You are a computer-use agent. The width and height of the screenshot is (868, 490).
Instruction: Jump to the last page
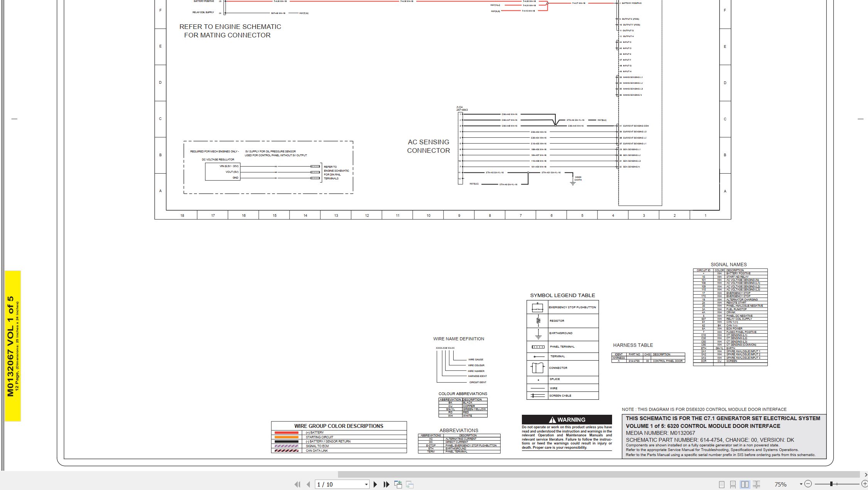[386, 484]
